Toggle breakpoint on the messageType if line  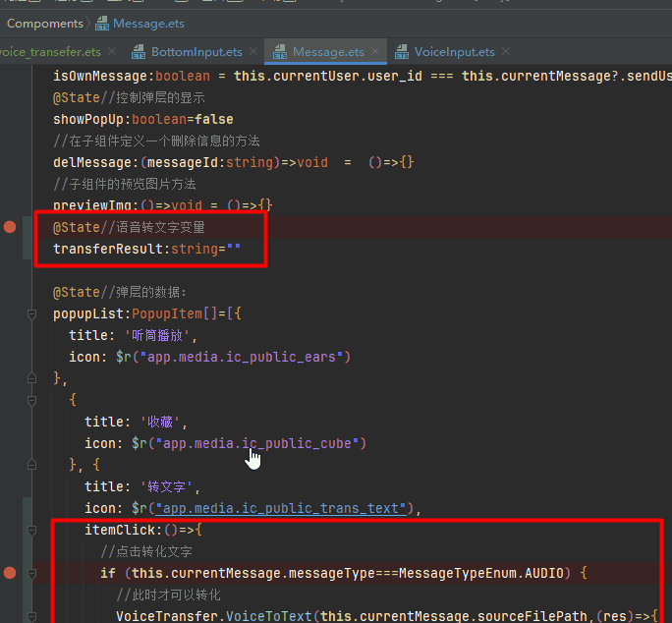point(10,572)
